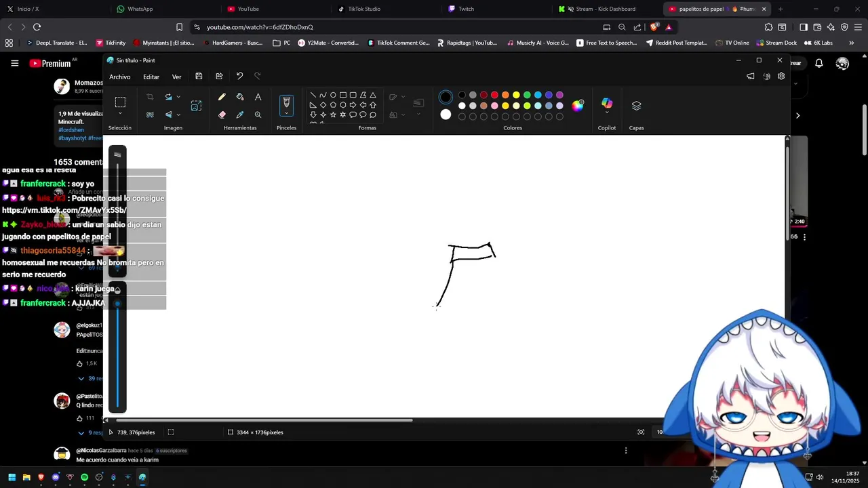Click the browser address bar URL
Viewport: 868px width, 488px height.
(260, 27)
